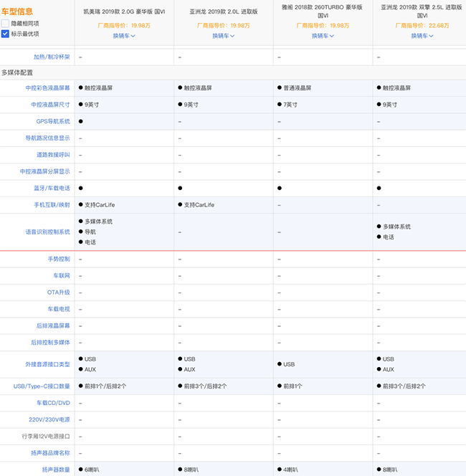Click 多媒体系统 in 亚洲龙 双擎 column
The height and width of the screenshot is (476, 466).
pos(396,227)
